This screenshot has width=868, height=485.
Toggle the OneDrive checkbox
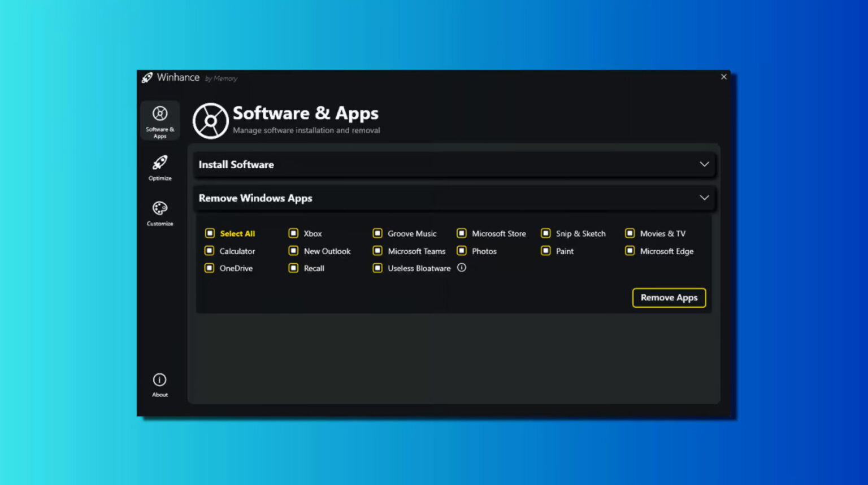coord(209,268)
